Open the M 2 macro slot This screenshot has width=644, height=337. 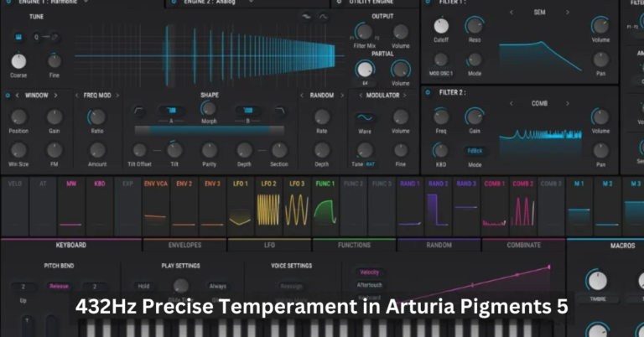pyautogui.click(x=607, y=206)
